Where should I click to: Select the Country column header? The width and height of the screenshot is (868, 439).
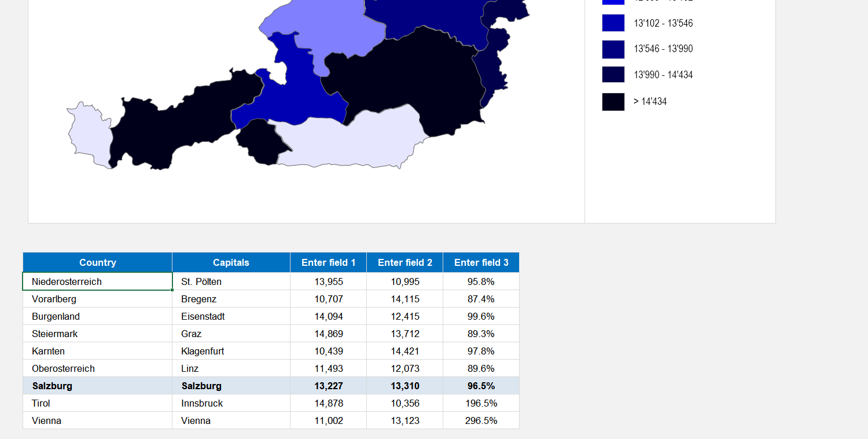click(97, 262)
